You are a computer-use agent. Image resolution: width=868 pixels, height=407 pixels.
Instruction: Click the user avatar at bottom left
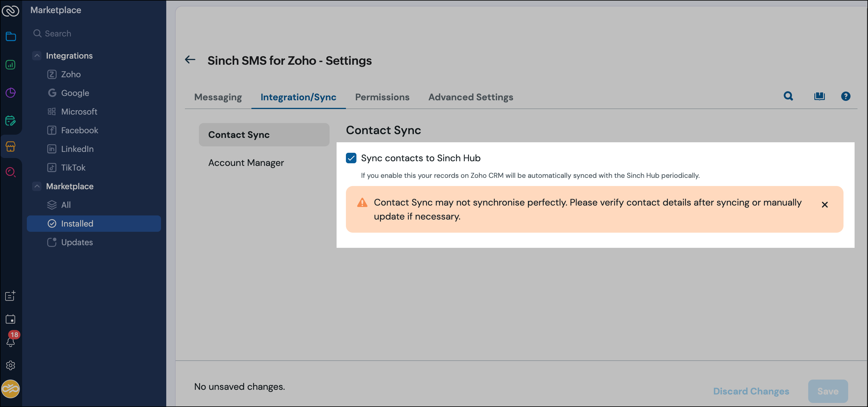pyautogui.click(x=10, y=389)
